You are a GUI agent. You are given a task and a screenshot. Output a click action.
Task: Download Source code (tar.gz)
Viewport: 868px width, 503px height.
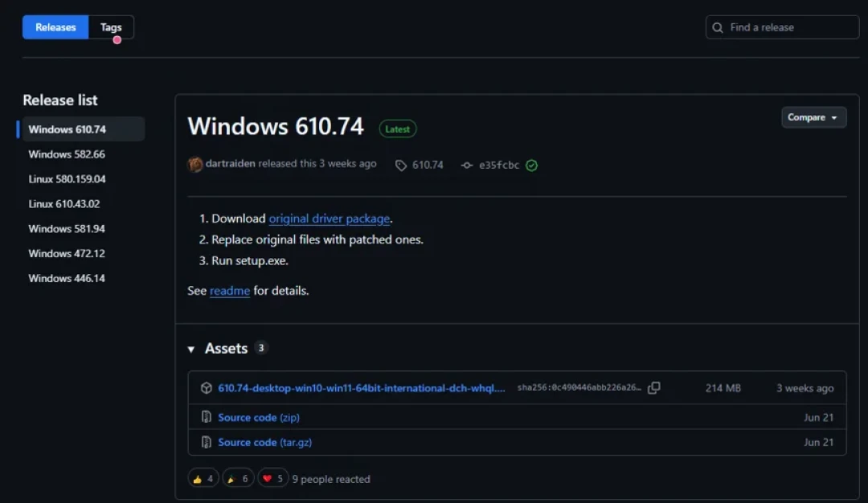tap(264, 442)
